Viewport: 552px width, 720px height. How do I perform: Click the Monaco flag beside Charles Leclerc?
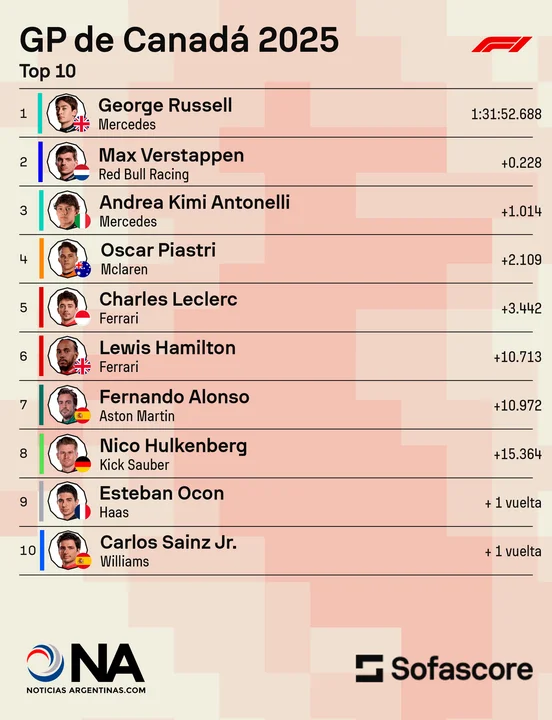click(x=83, y=318)
